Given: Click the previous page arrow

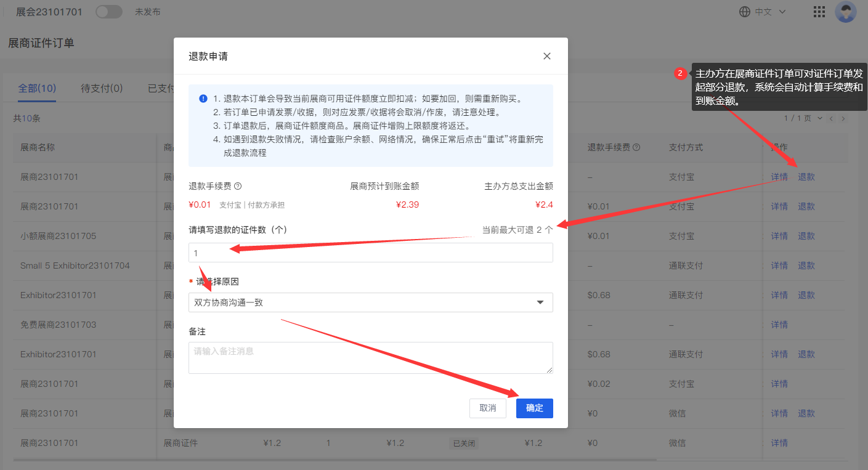Looking at the screenshot, I should click(832, 118).
